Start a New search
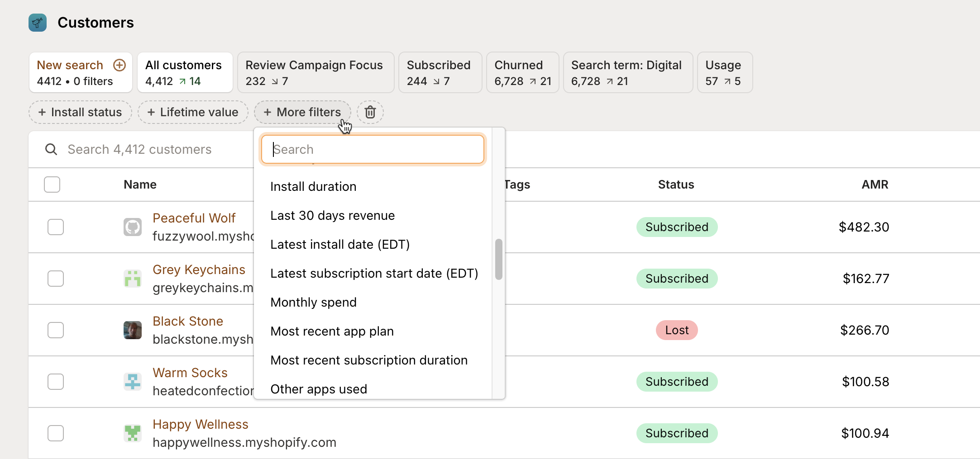The width and height of the screenshot is (980, 459). 70,65
